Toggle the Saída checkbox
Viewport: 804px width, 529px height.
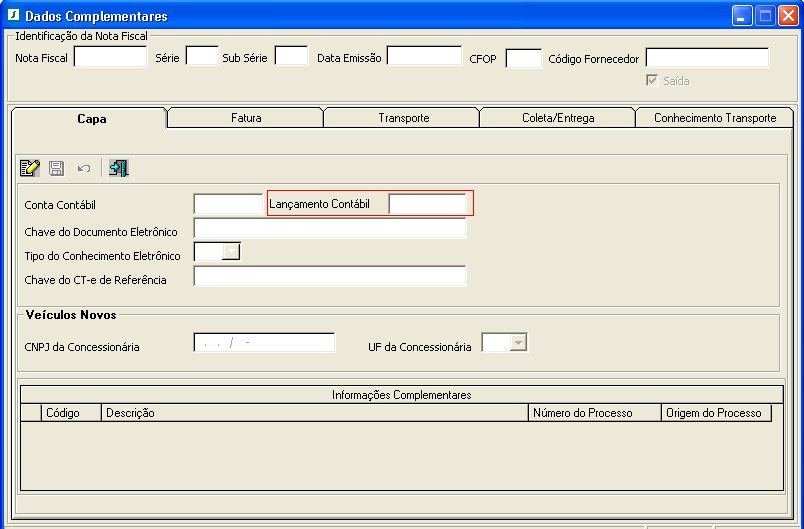(x=653, y=81)
